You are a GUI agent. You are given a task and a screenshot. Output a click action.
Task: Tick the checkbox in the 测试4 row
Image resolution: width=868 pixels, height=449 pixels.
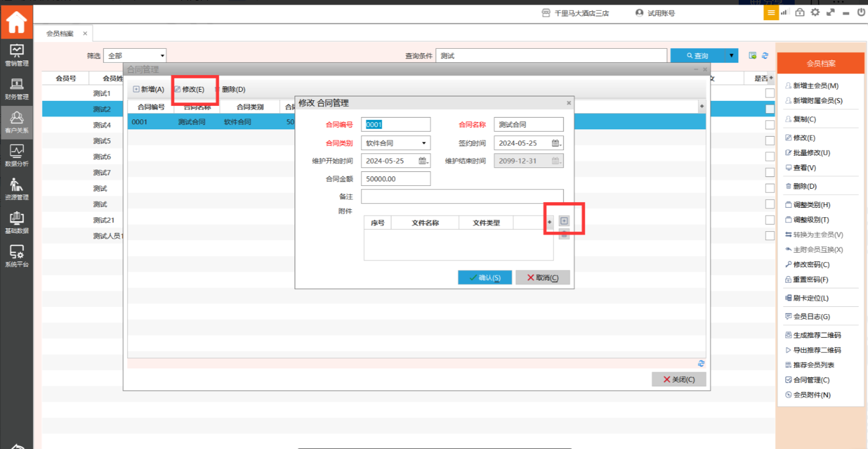770,125
